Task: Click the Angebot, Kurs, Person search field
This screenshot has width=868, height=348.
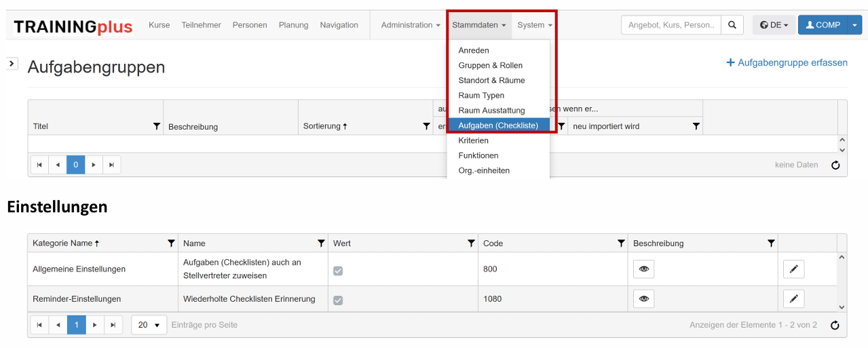Action: (671, 25)
